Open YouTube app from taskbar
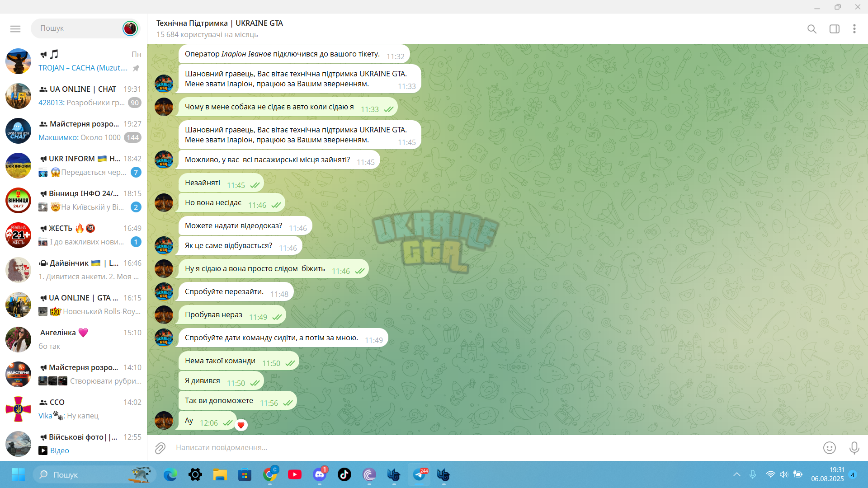Viewport: 868px width, 488px height. tap(295, 474)
